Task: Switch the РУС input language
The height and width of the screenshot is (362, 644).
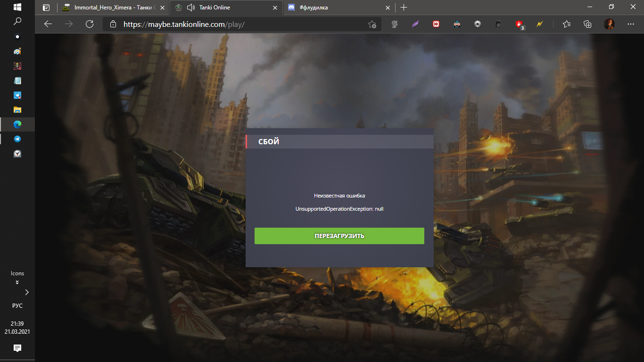Action: click(x=17, y=305)
